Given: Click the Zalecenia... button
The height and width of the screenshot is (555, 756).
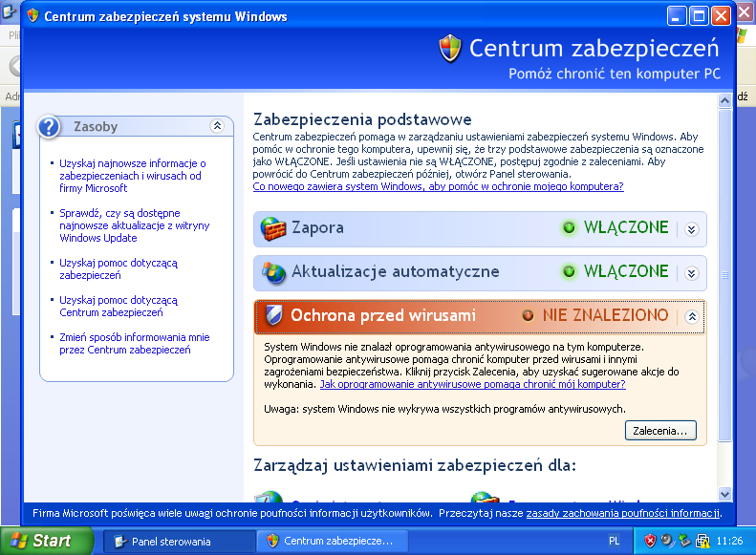Looking at the screenshot, I should [x=660, y=431].
